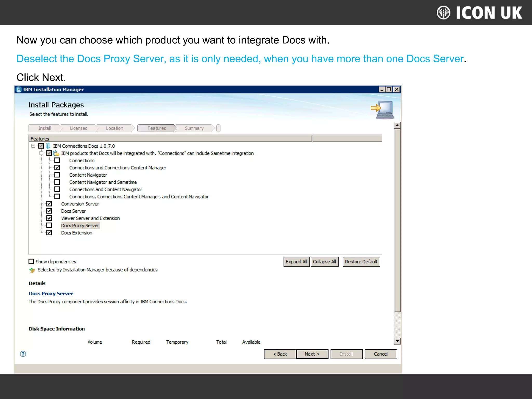Uncheck Connections and Connections Content Manager
The image size is (532, 399).
[57, 168]
